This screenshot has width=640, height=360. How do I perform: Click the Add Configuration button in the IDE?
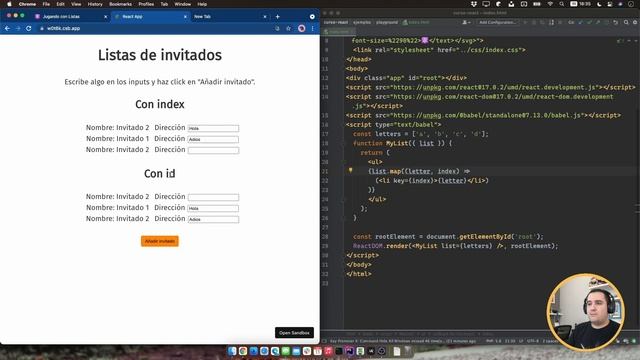click(497, 22)
